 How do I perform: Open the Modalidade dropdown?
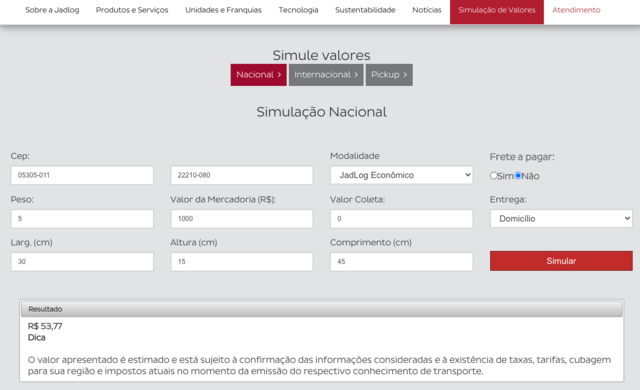[x=402, y=175]
